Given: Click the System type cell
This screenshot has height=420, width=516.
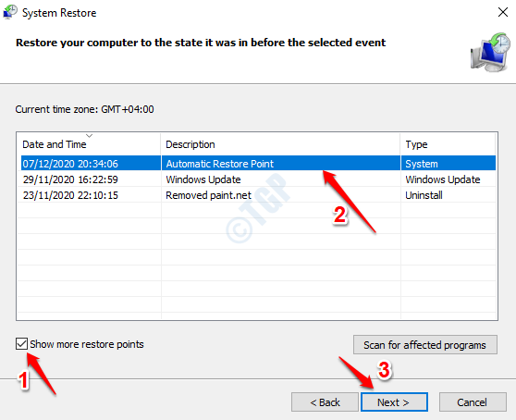Looking at the screenshot, I should [x=422, y=164].
